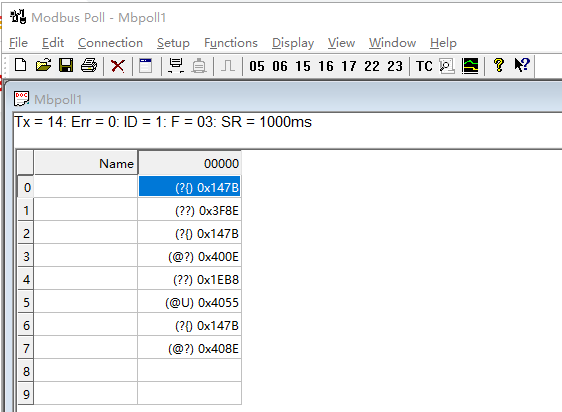Open the Connection menu

[x=110, y=43]
